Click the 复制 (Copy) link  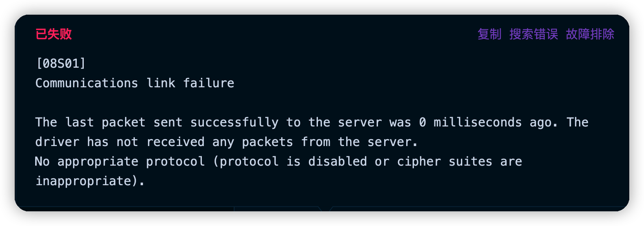click(489, 34)
